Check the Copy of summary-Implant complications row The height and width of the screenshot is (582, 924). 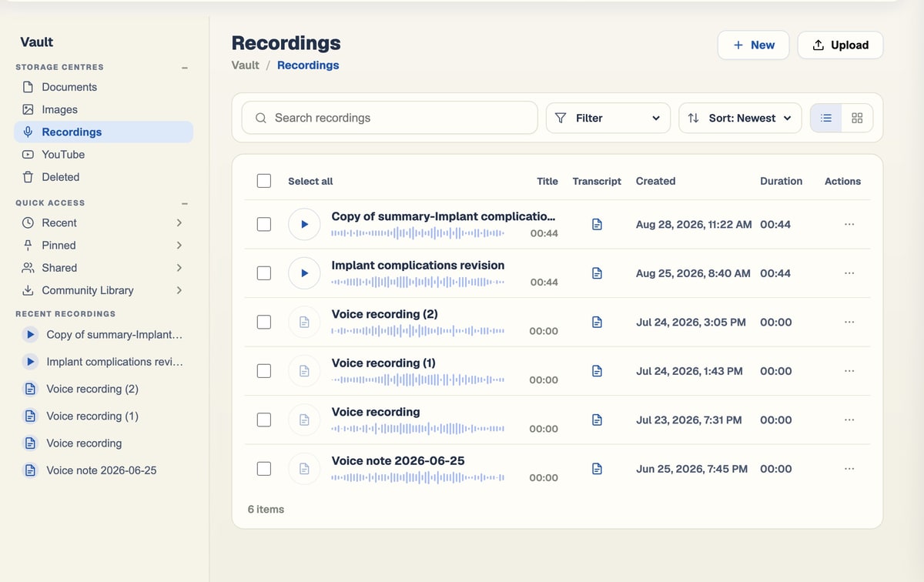point(264,224)
